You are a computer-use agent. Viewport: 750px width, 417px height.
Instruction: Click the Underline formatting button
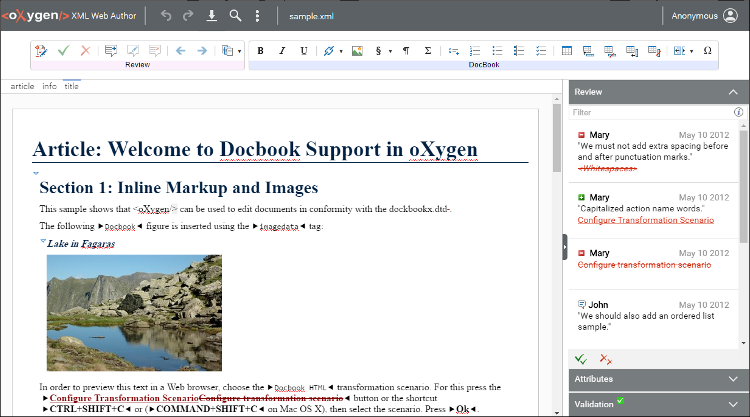pos(303,51)
